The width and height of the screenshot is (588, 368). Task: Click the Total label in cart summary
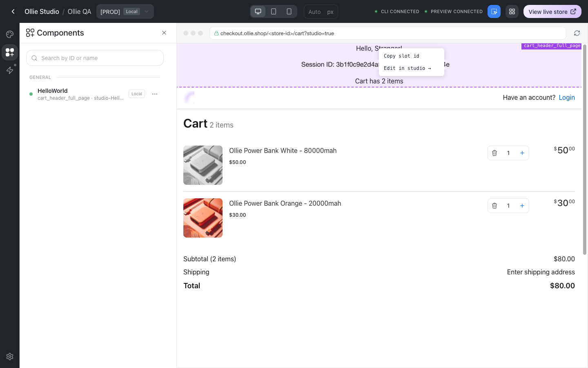[192, 285]
